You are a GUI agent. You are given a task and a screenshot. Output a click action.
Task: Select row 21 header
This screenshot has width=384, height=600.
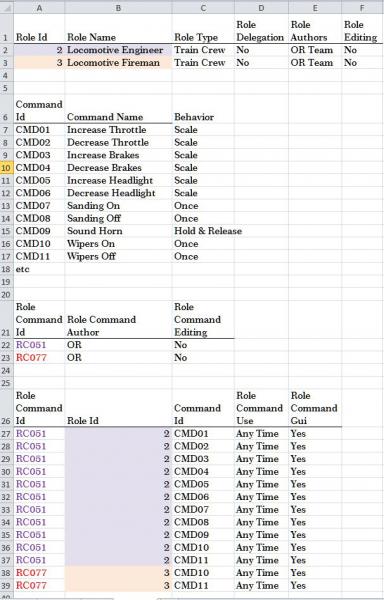coord(7,319)
